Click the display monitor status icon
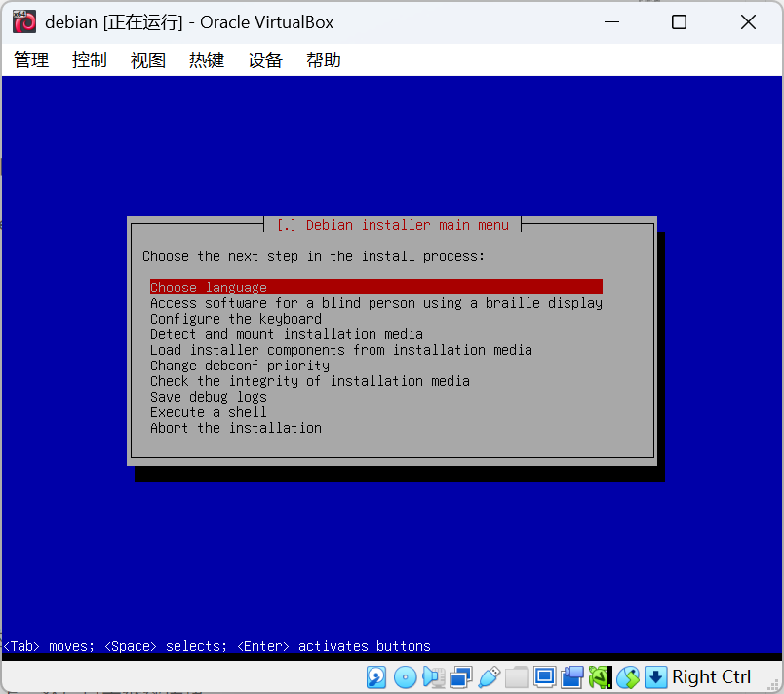 click(544, 677)
